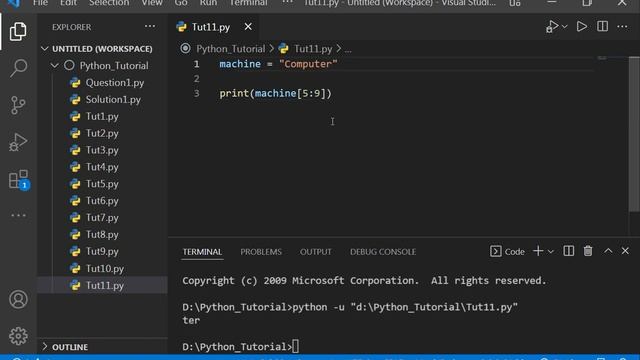Open the Run menu
This screenshot has width=640, height=360.
tap(208, 3)
